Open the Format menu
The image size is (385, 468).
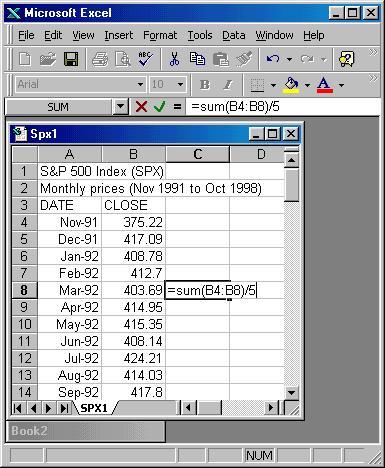tap(160, 35)
